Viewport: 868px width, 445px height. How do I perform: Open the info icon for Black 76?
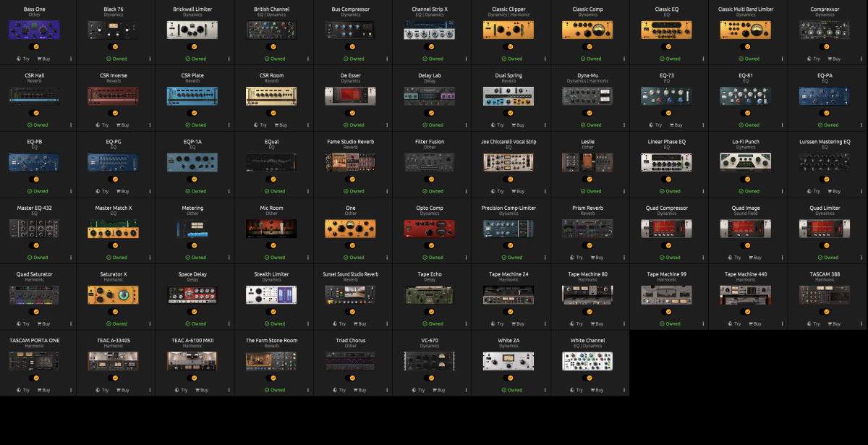click(150, 59)
